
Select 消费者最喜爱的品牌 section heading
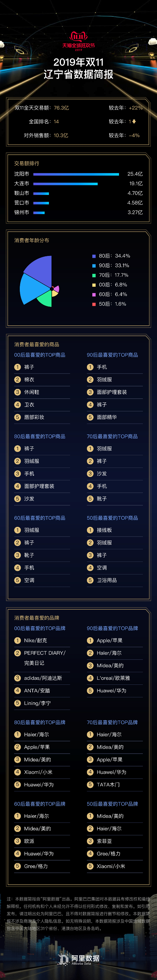tap(37, 617)
